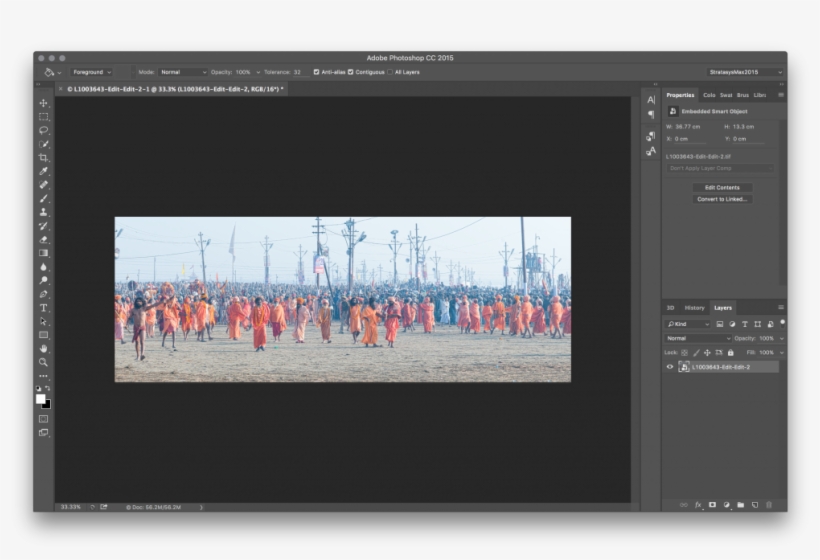Select the Lasso tool
The image size is (820, 560).
(44, 130)
